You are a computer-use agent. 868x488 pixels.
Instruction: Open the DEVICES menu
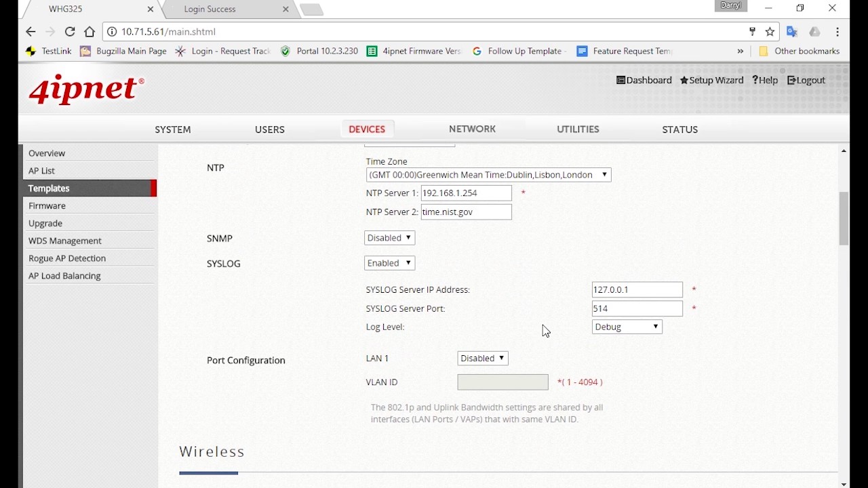pyautogui.click(x=367, y=129)
